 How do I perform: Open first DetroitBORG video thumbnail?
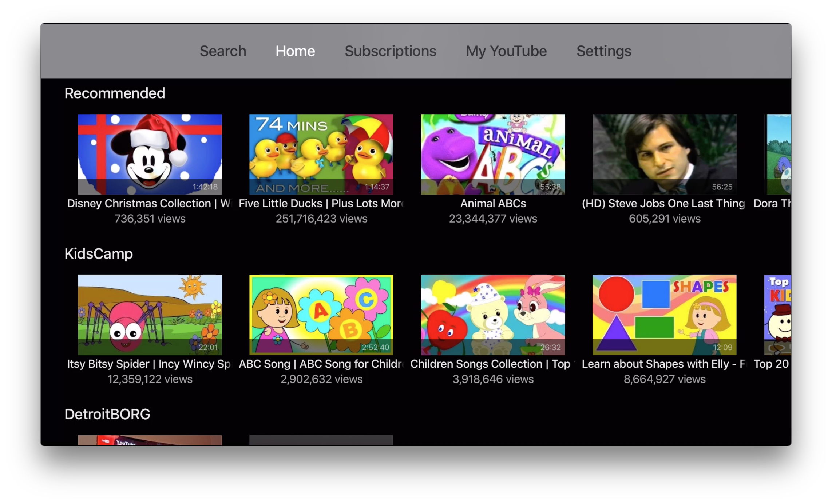point(150,440)
